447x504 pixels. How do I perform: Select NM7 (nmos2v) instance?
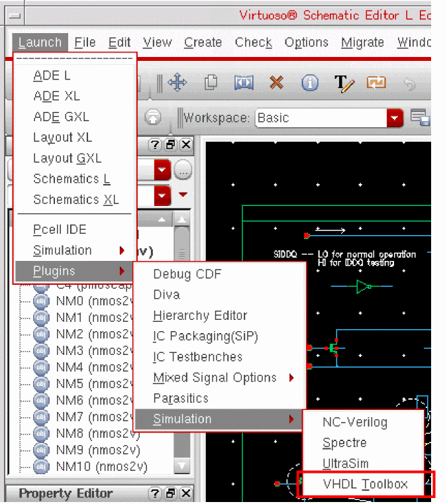[x=95, y=417]
